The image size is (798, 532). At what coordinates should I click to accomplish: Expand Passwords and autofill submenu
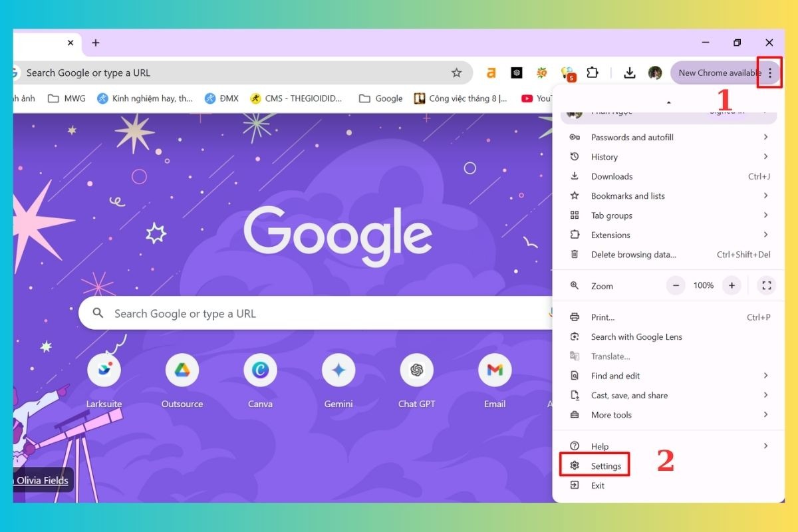(668, 137)
